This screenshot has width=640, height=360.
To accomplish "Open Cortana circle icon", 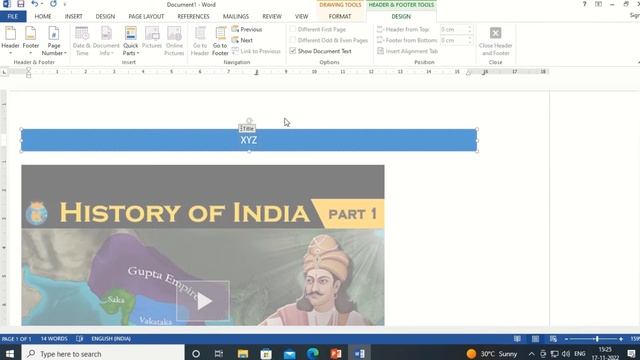I will point(196,353).
